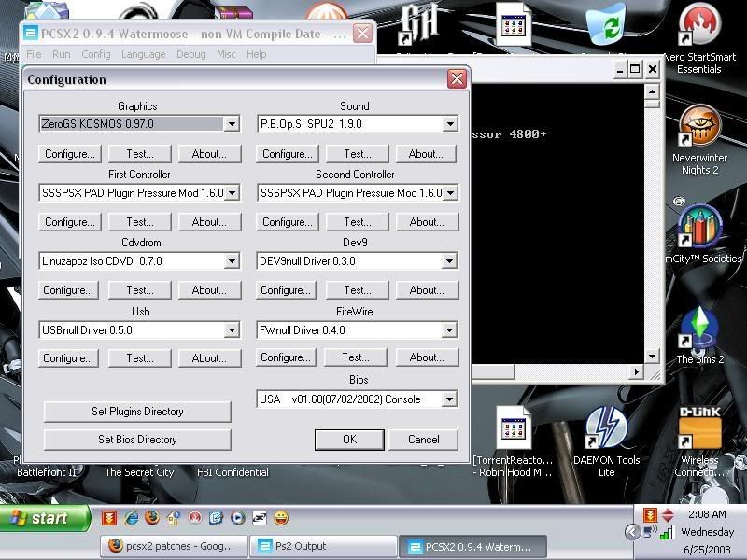Click the Windows start button

click(45, 518)
